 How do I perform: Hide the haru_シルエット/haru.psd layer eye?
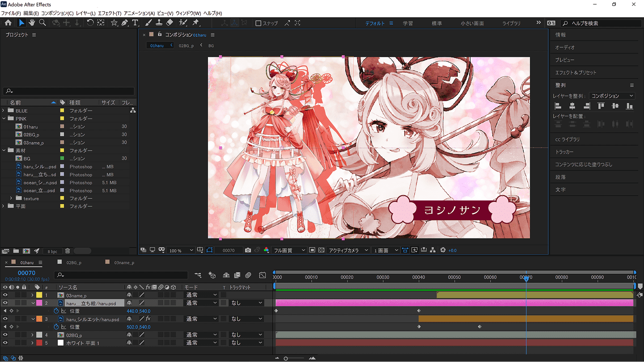click(x=5, y=319)
